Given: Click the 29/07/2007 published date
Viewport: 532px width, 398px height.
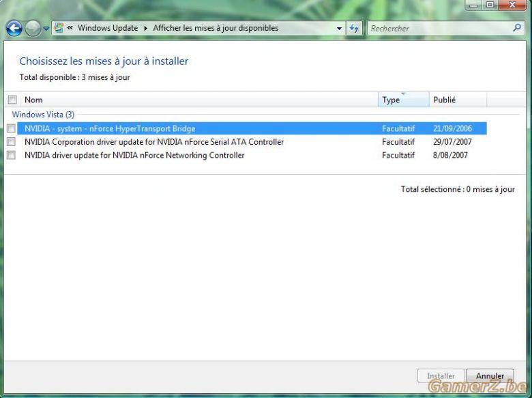Looking at the screenshot, I should click(x=452, y=141).
